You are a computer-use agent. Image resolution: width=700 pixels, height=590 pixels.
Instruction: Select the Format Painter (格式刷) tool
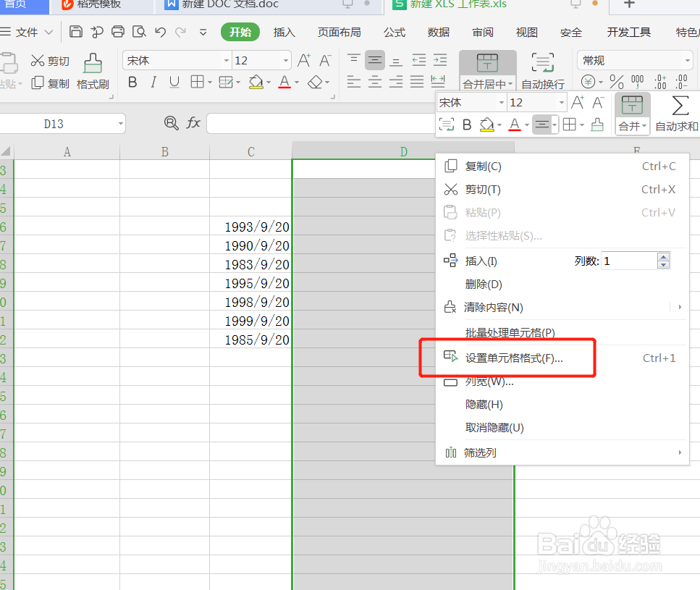click(x=93, y=72)
